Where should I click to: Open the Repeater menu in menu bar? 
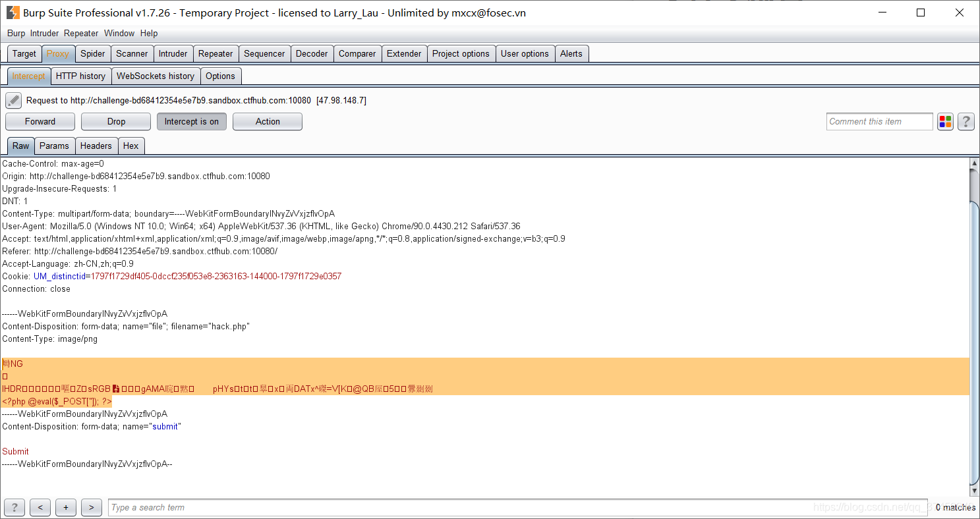point(81,33)
